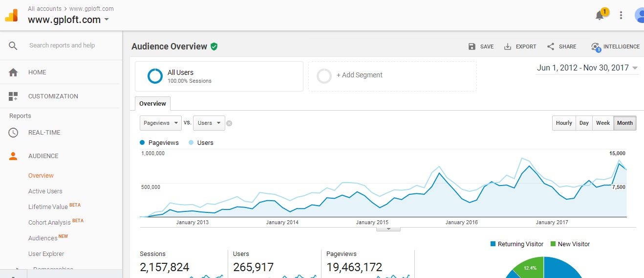Collapse the chart annotation drawer arrow

[x=388, y=229]
